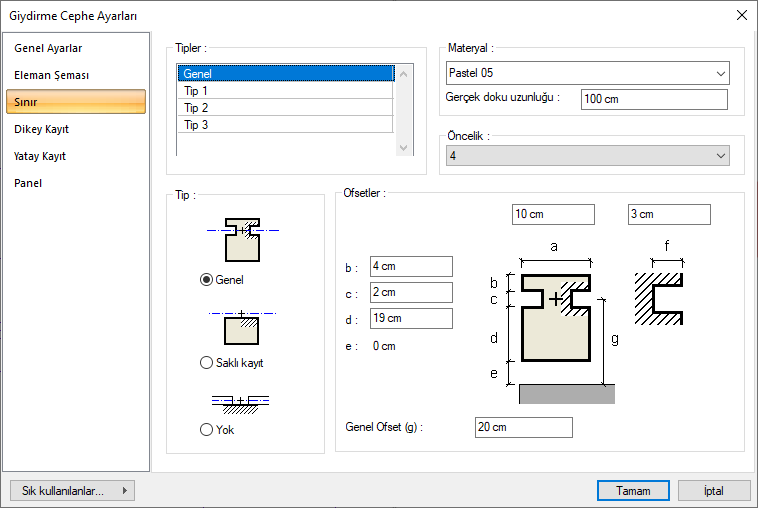Expand the Öncelik dropdown
Screen dimensions: 758x508
(586, 156)
